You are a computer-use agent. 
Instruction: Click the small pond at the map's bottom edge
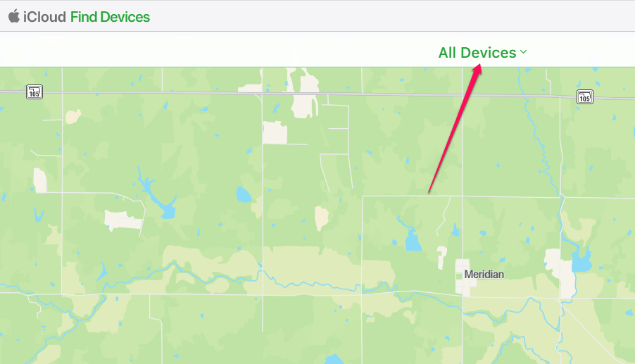tap(334, 359)
